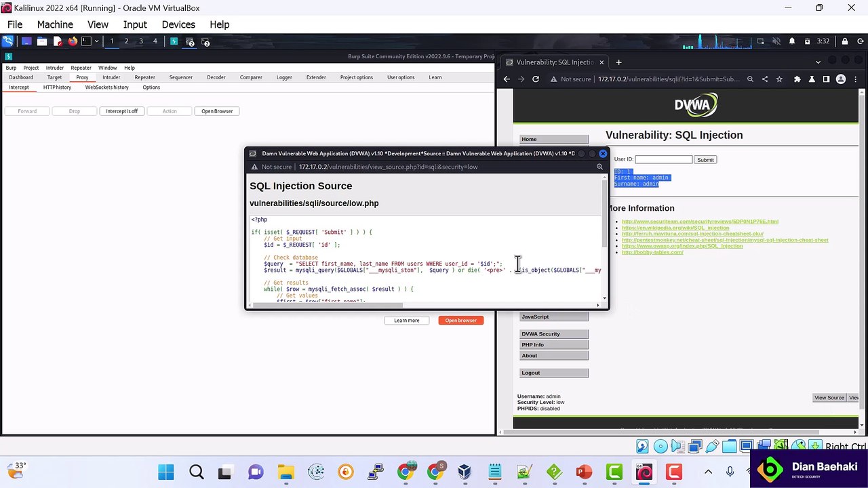Open Windows taskbar search
The image size is (868, 488).
[196, 472]
